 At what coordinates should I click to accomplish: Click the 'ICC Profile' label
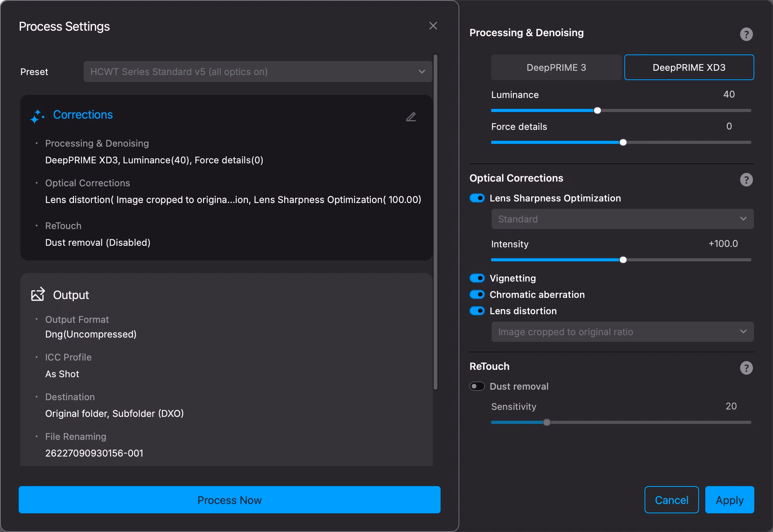click(x=68, y=357)
